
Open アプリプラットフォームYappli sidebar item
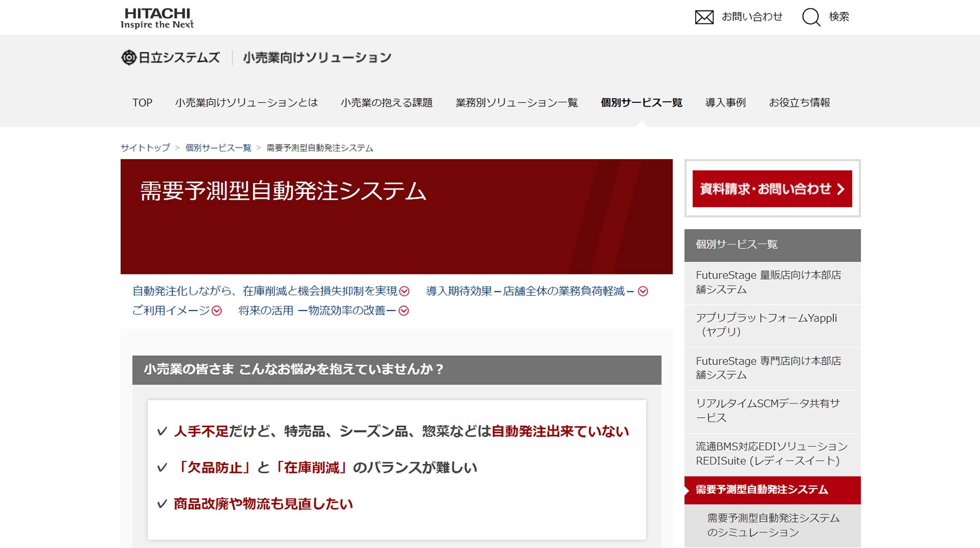tap(772, 325)
